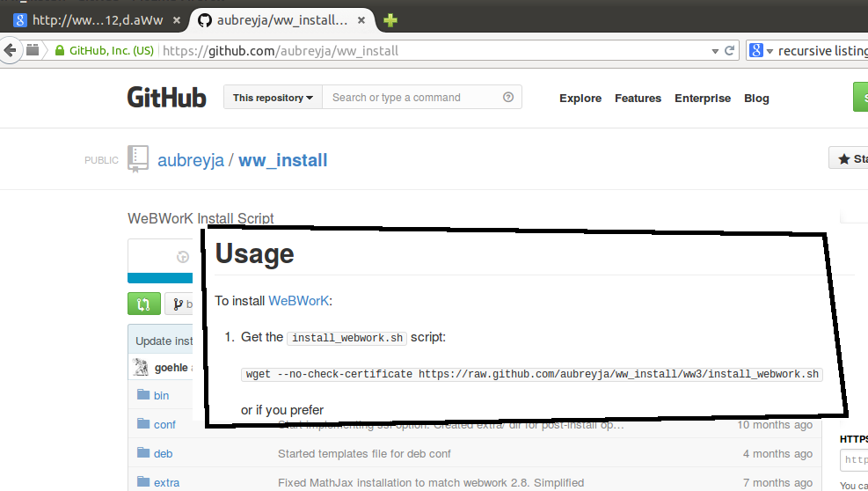Click the GitHub logo

(166, 98)
